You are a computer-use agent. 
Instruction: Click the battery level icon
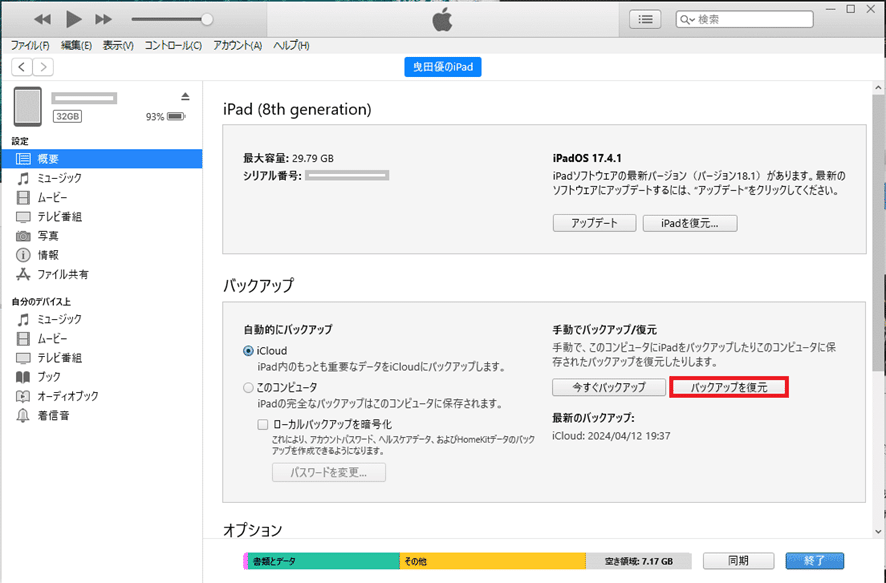click(176, 116)
